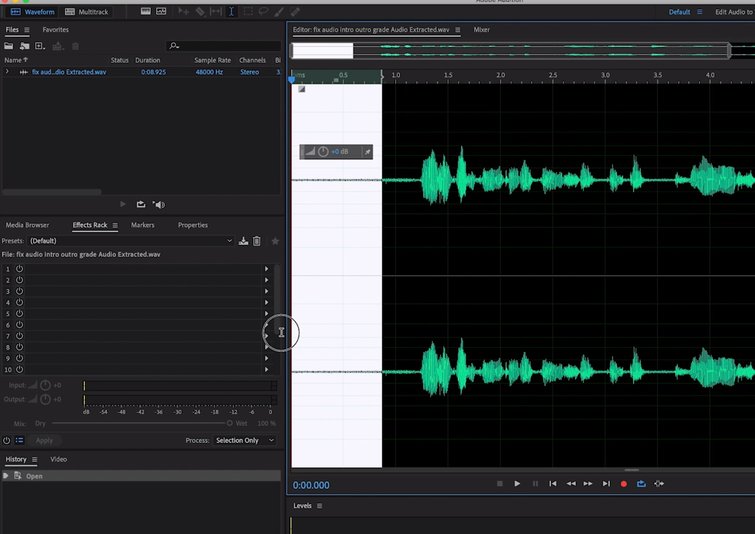Play the audio from transport controls

coord(517,484)
